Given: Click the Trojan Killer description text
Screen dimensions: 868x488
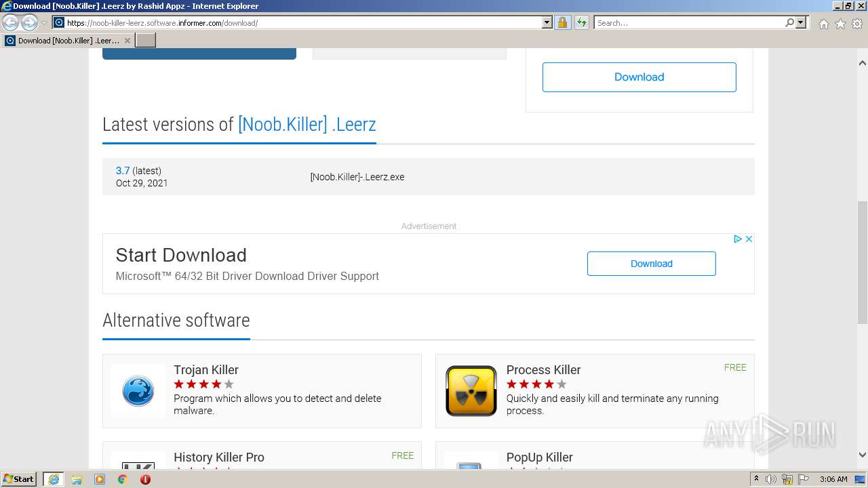Looking at the screenshot, I should pyautogui.click(x=277, y=405).
